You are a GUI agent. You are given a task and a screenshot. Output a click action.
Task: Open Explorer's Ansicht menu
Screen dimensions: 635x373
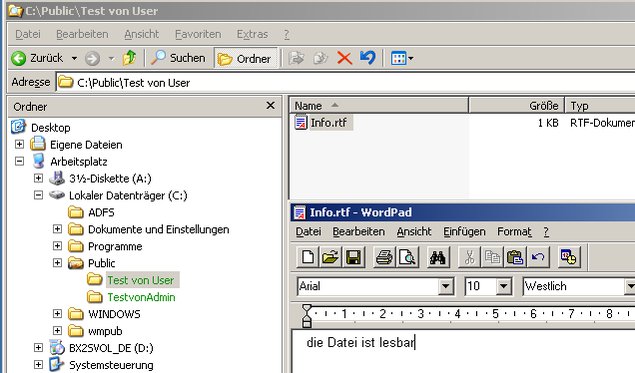pyautogui.click(x=142, y=34)
